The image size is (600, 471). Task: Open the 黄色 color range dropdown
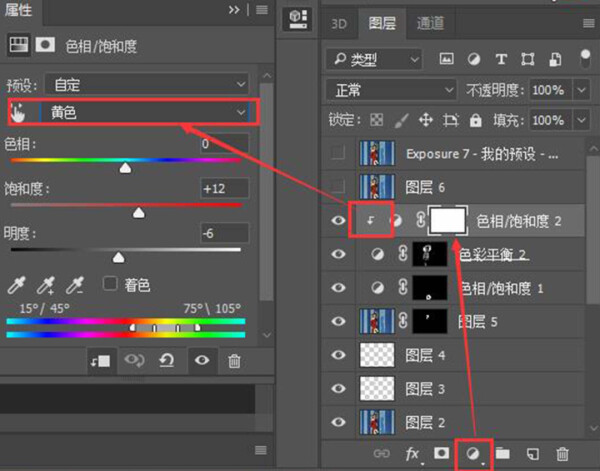(x=145, y=112)
